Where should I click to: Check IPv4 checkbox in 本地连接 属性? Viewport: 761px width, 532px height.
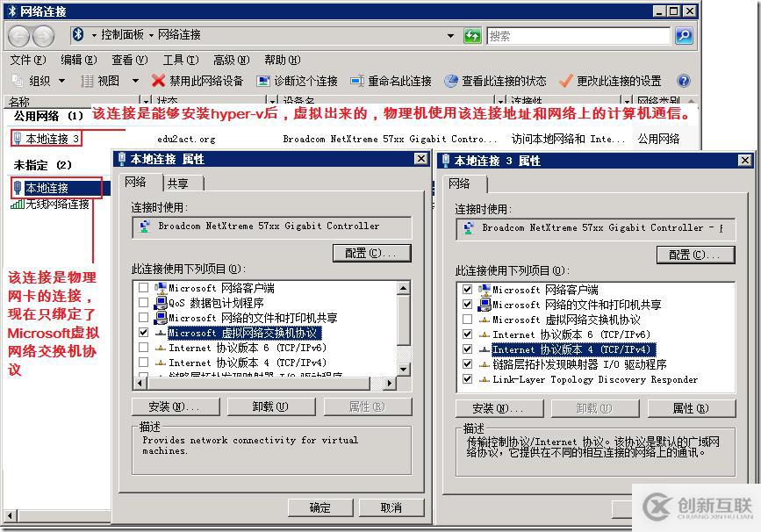(x=143, y=363)
